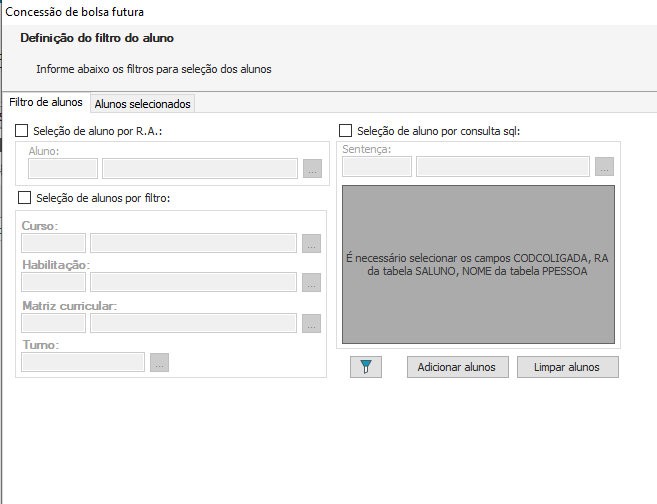657x504 pixels.
Task: Click the gray SQL fields message area
Action: [478, 264]
